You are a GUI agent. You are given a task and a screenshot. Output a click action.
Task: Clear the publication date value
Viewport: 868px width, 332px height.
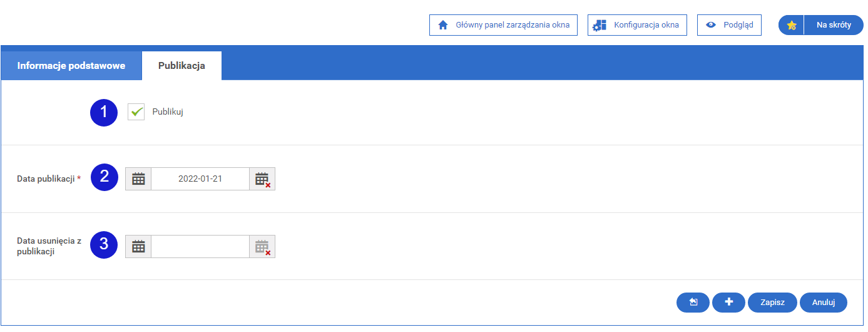click(262, 179)
